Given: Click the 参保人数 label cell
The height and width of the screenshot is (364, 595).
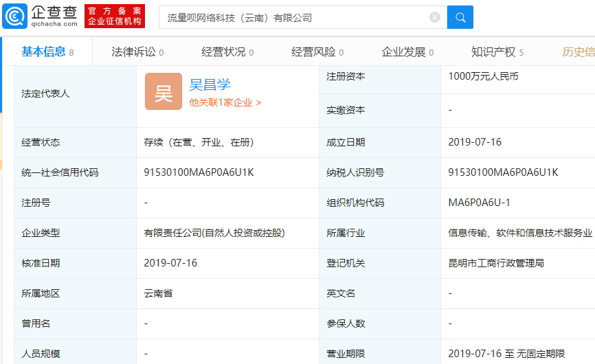Looking at the screenshot, I should (x=380, y=323).
